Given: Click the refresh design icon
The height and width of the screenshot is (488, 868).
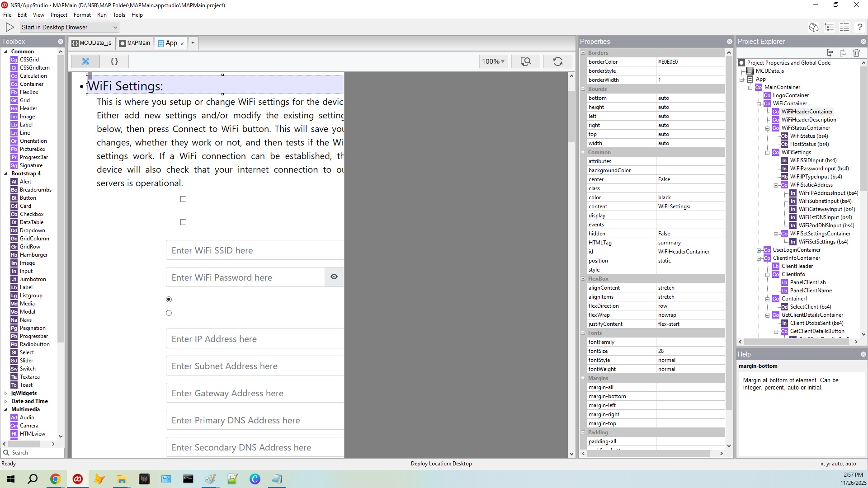Looking at the screenshot, I should pyautogui.click(x=557, y=61).
